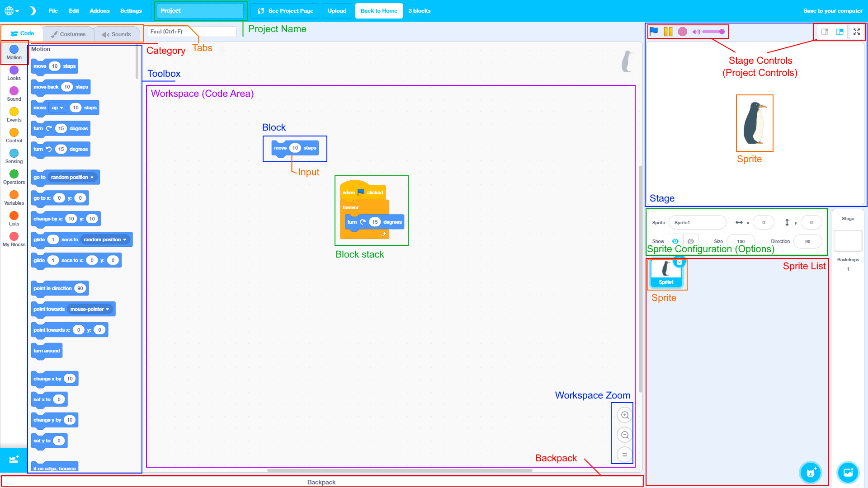The image size is (868, 488).
Task: Hide sprite with crossed-eye toggle
Action: 691,241
